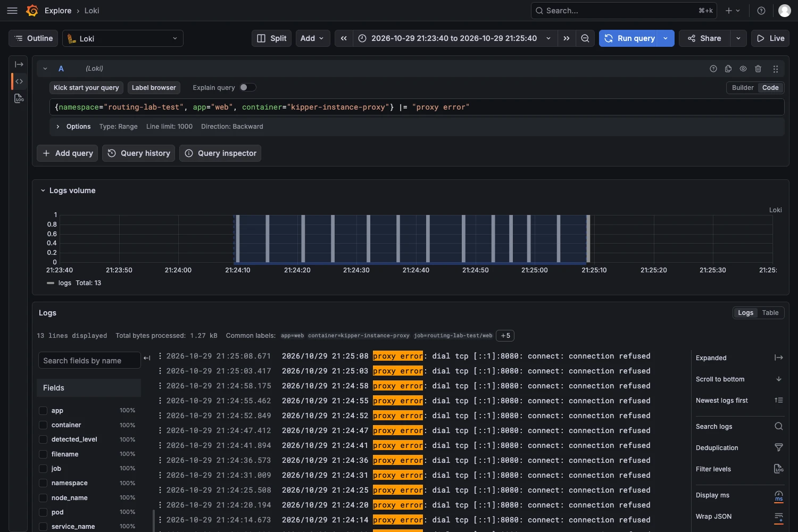Screen dimensions: 798x532
Task: Delete query A with trash icon
Action: click(758, 69)
